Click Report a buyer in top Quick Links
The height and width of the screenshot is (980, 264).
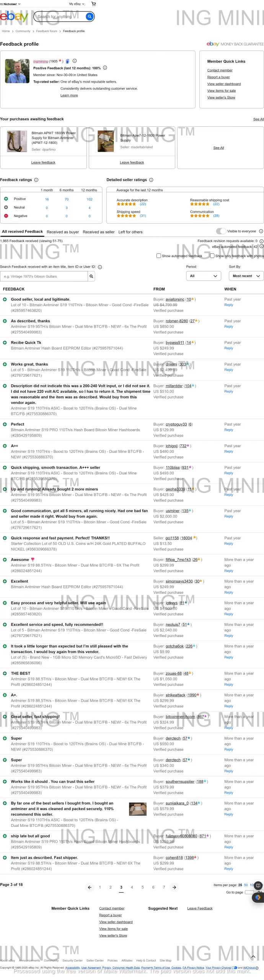click(x=218, y=77)
